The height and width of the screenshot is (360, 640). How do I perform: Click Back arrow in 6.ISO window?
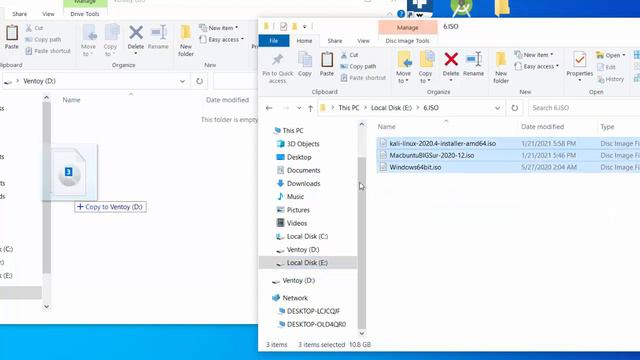click(x=269, y=108)
